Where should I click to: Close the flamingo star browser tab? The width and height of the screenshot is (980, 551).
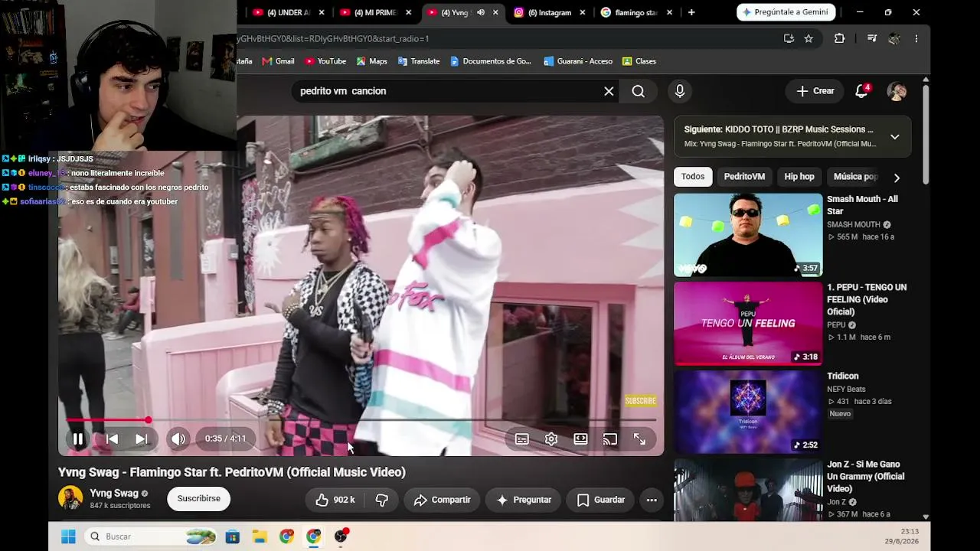(x=670, y=12)
